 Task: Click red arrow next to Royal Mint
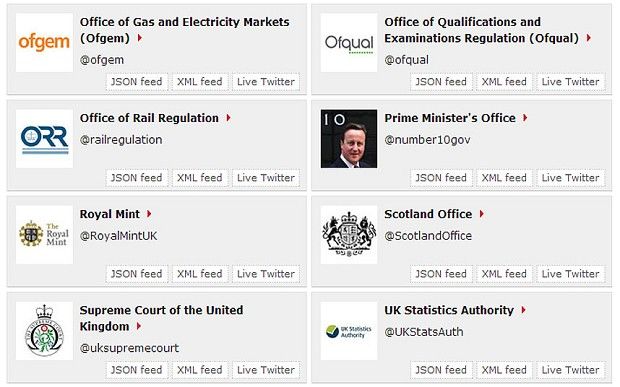click(149, 214)
